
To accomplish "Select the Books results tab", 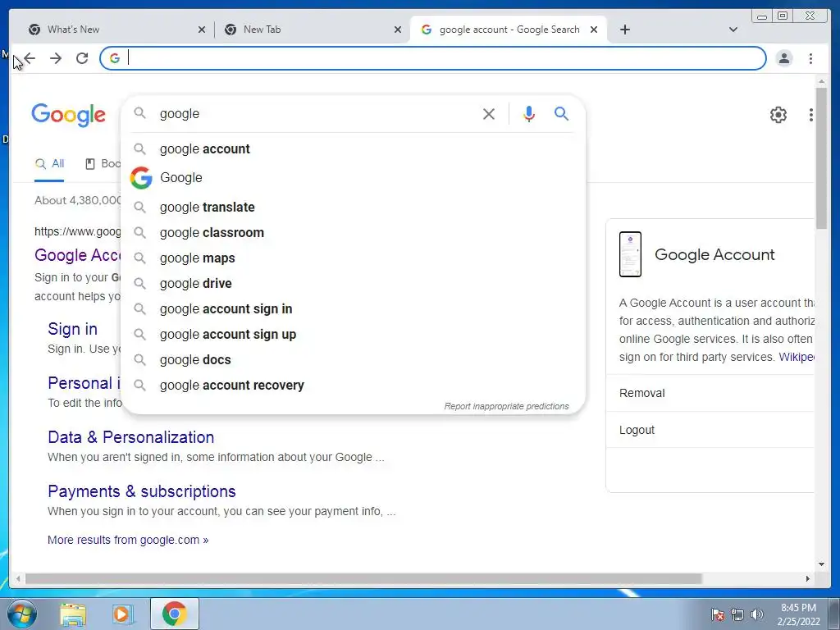I will (103, 164).
